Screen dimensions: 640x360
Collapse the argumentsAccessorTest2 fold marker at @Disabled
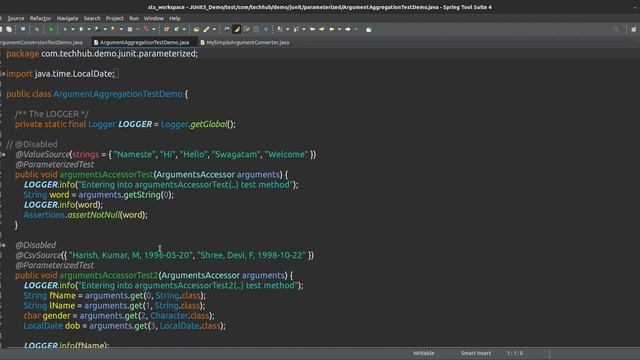(x=3, y=245)
